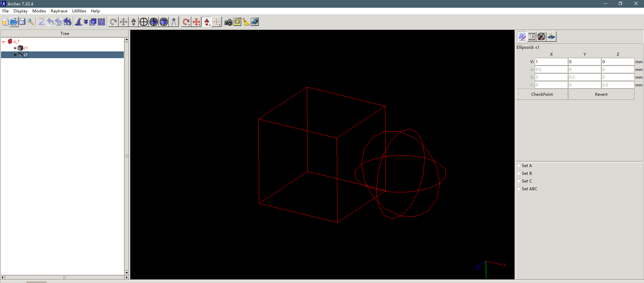Click the camera raytrace icon
644x283 pixels.
tap(229, 22)
